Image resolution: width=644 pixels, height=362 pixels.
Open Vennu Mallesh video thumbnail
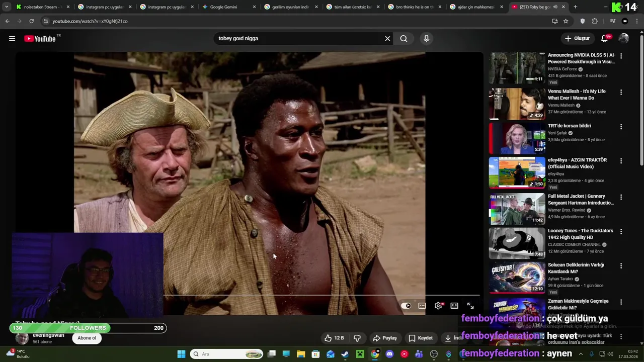(x=517, y=104)
